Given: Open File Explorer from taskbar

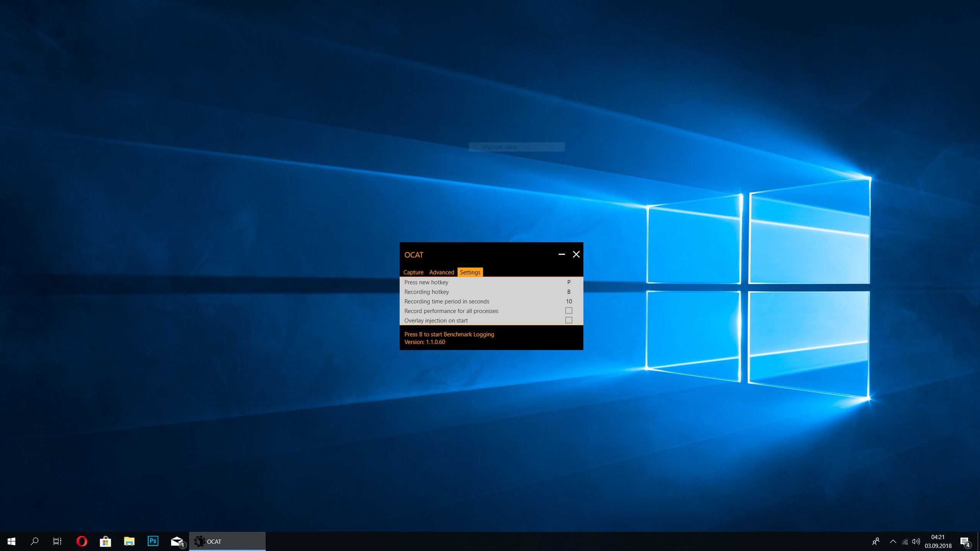Looking at the screenshot, I should tap(129, 541).
